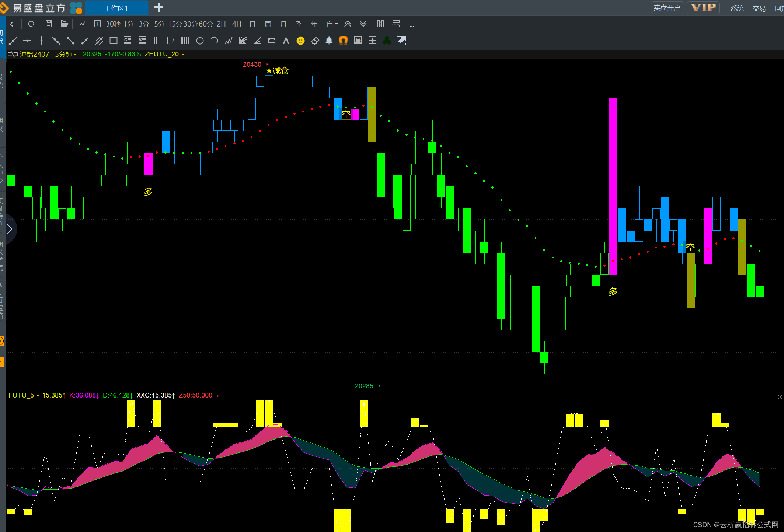Click the VIP button
The image size is (784, 532).
point(703,8)
